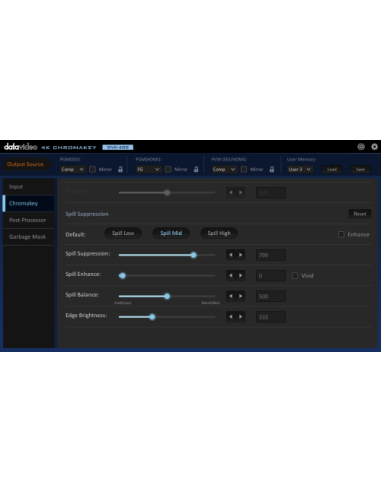Toggle the PGM(SDI) lock icon
This screenshot has height=492, width=381.
(120, 169)
